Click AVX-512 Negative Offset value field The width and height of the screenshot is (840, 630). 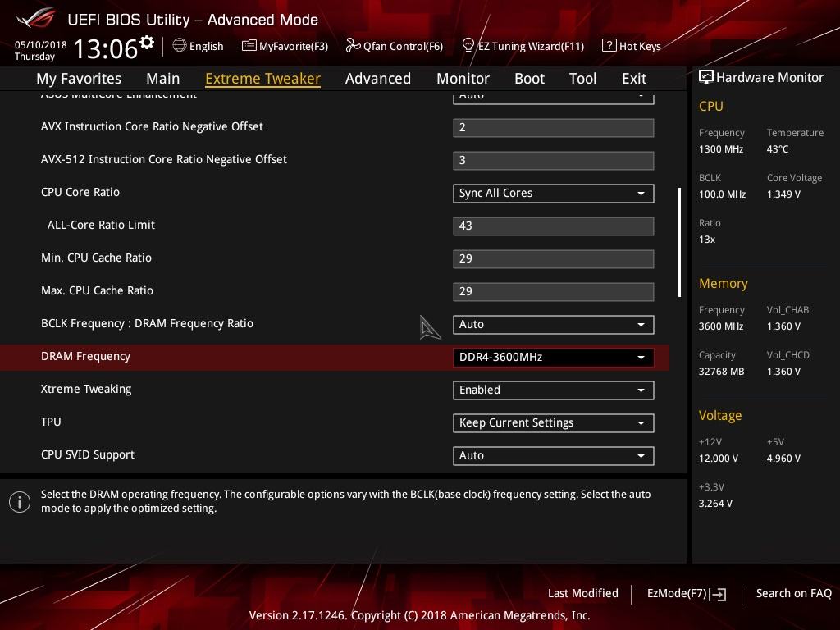click(x=554, y=161)
